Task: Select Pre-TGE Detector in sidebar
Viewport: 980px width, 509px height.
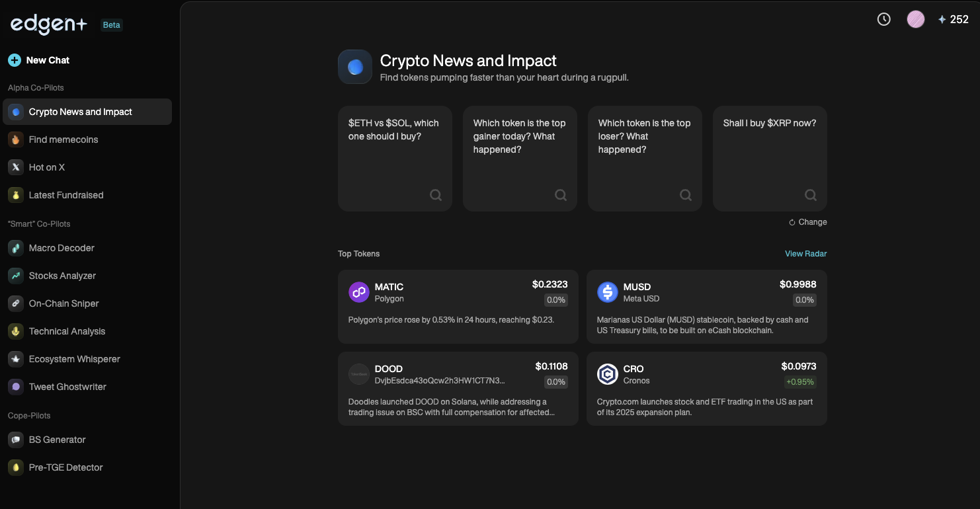Action: (x=65, y=467)
